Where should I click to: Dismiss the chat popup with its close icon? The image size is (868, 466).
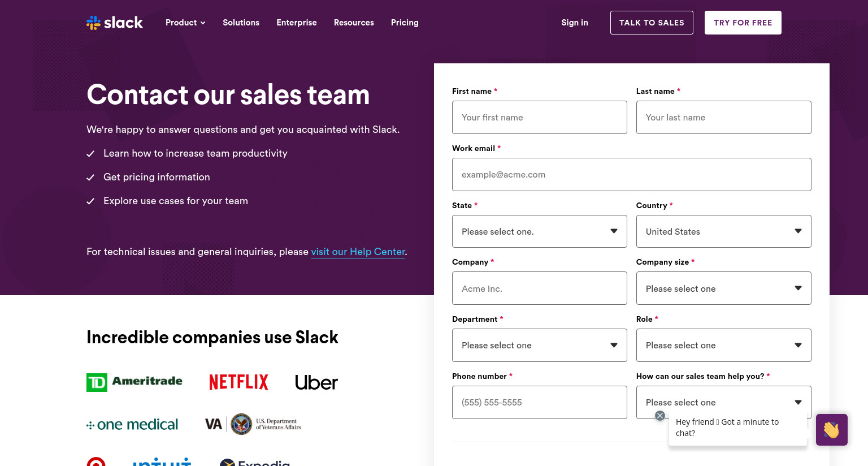[x=659, y=416]
